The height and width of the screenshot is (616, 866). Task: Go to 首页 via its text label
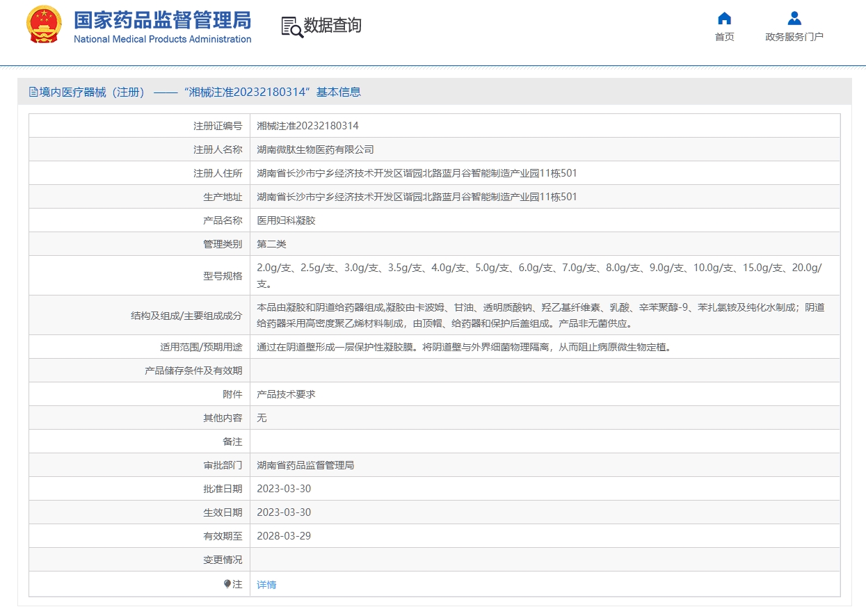coord(724,37)
